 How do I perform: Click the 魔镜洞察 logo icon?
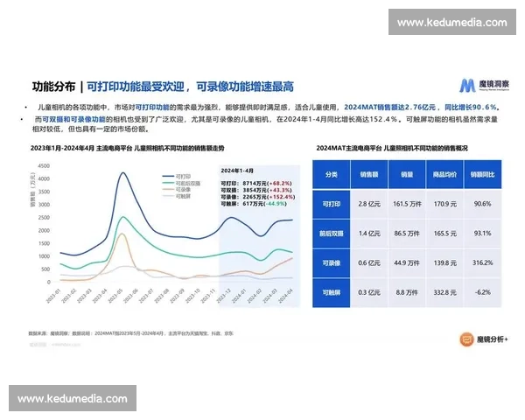(466, 86)
